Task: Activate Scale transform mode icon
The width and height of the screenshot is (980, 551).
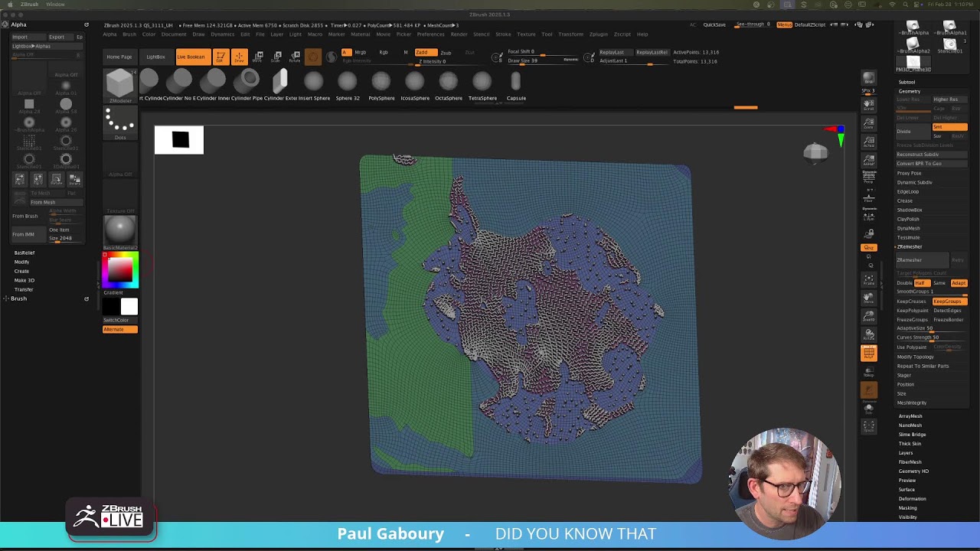Action: (276, 57)
